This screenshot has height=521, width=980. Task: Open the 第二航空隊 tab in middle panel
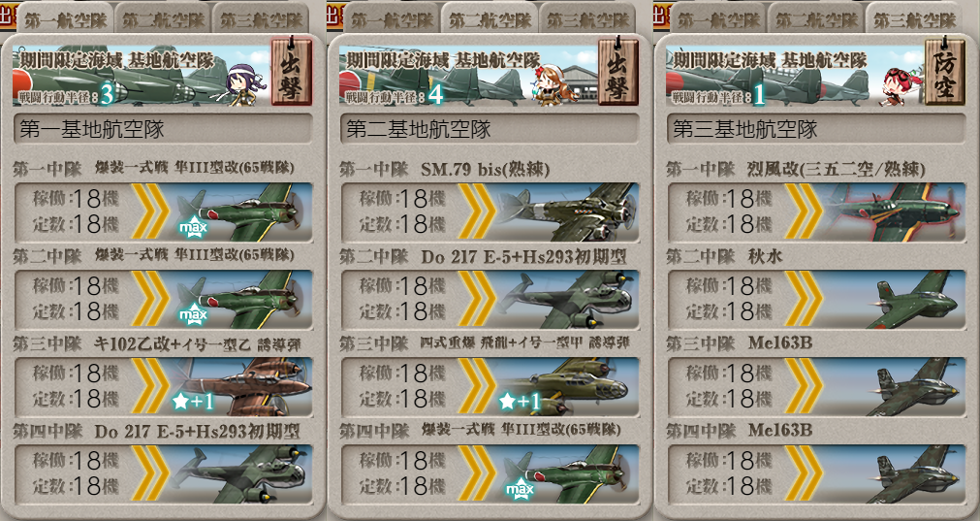490,19
